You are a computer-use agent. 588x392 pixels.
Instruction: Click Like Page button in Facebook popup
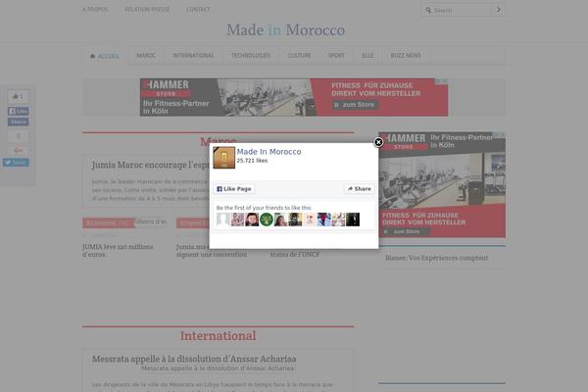234,189
